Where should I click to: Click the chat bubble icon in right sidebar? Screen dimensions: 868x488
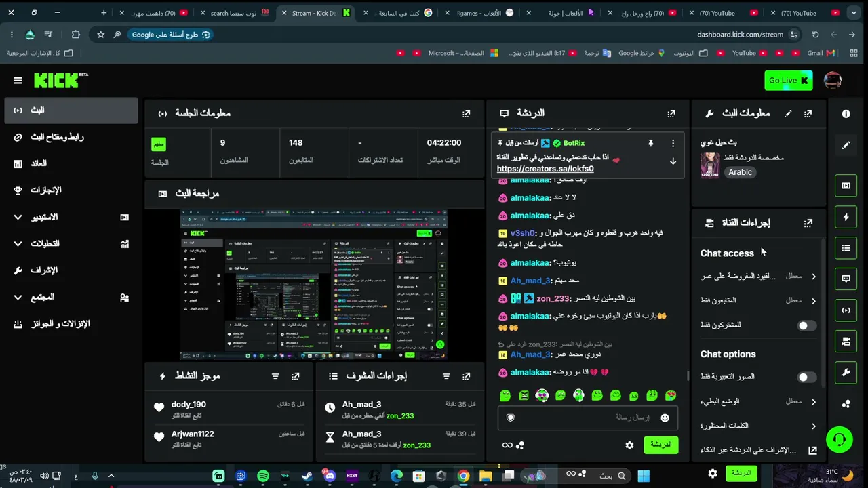[x=846, y=279]
